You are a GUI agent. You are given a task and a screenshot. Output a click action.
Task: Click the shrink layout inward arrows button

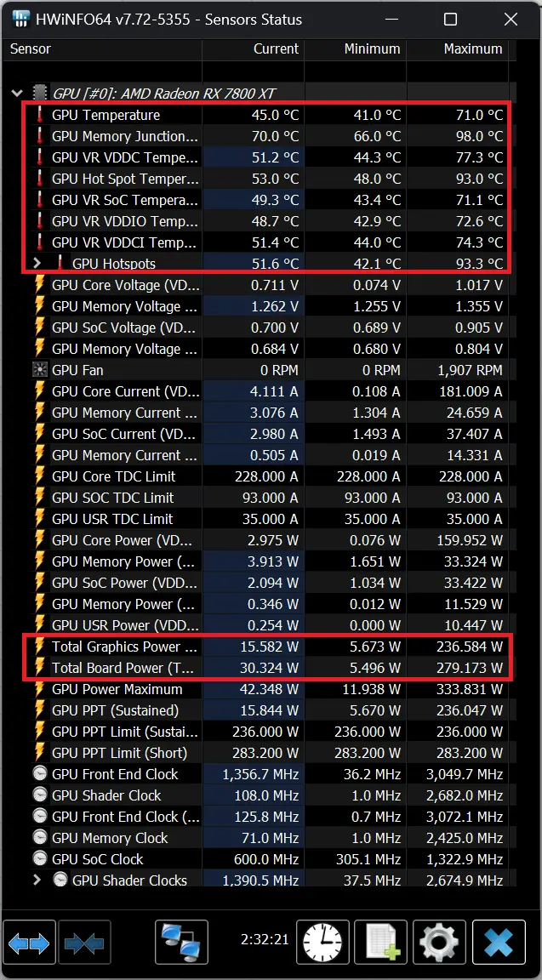[x=83, y=943]
